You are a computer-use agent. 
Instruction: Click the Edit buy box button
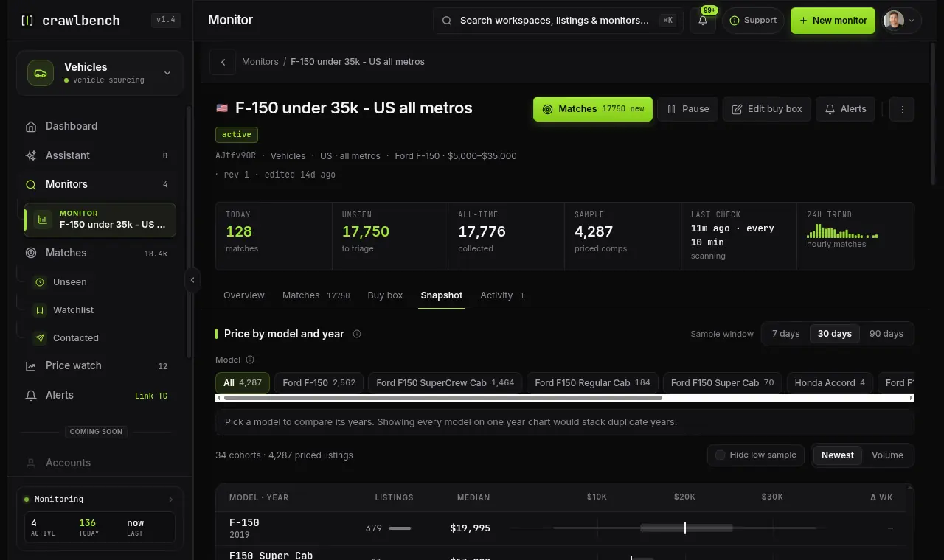(767, 109)
